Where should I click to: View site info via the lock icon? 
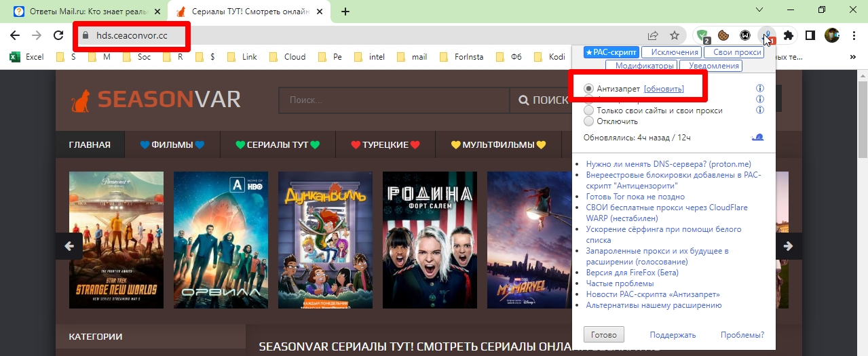coord(85,35)
